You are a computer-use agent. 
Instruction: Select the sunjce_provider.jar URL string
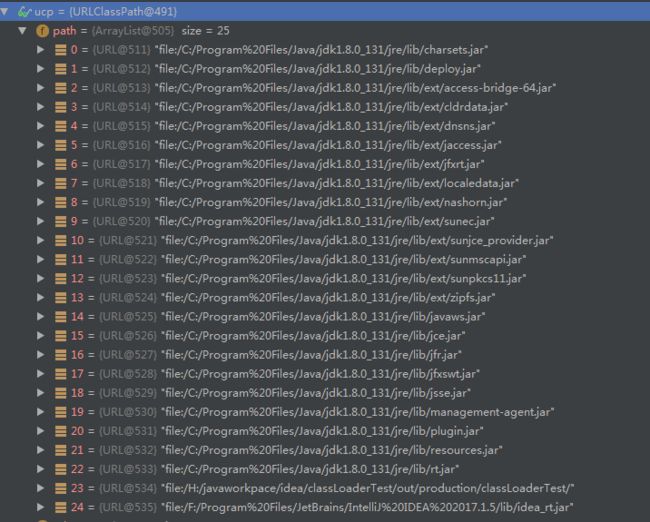[357, 240]
